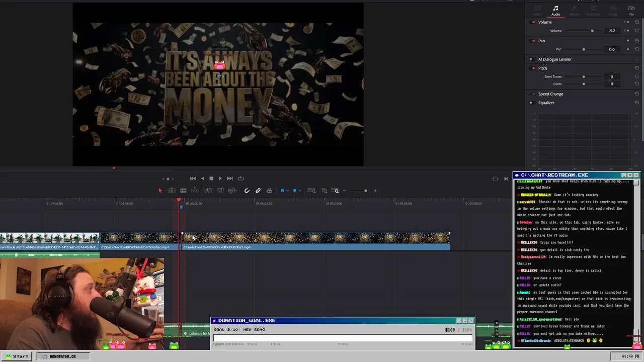644x362 pixels.
Task: Expand the AI Dialogue Leveler section
Action: point(555,59)
